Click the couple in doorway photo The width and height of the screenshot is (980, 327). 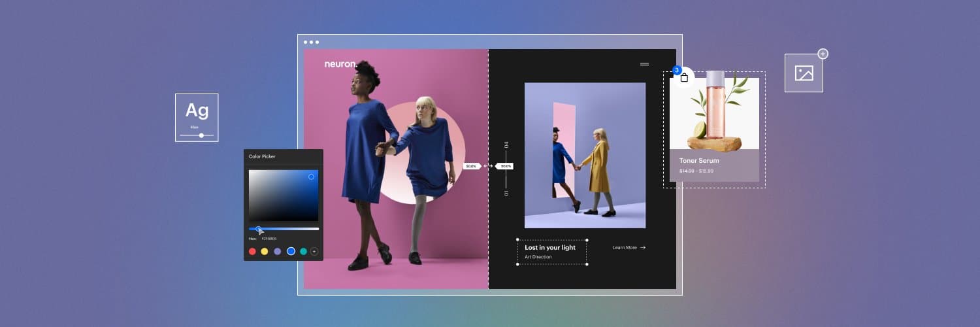[x=585, y=156]
